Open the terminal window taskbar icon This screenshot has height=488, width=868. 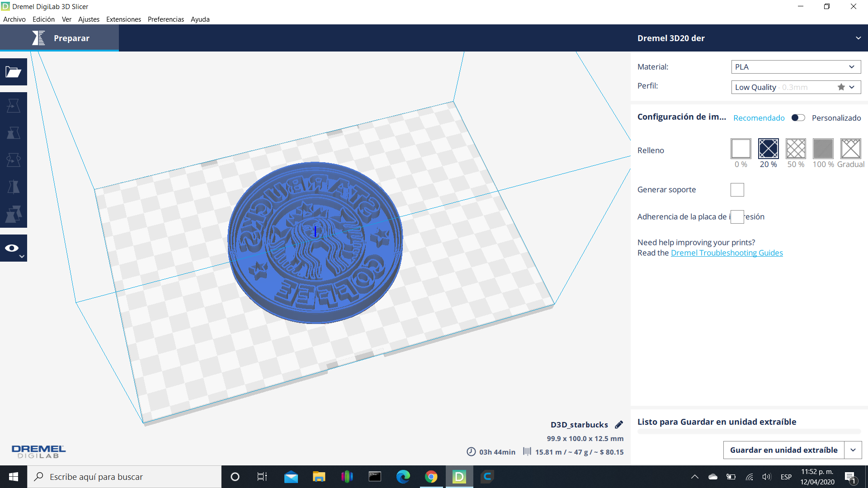click(375, 477)
